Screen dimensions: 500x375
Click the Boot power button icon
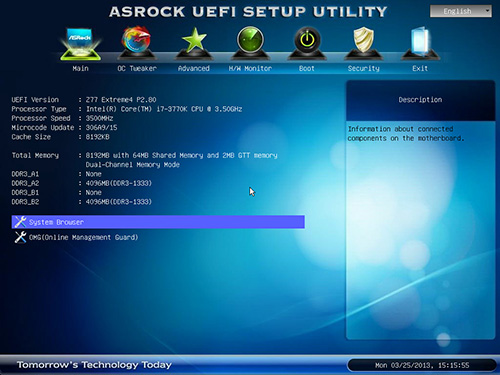307,43
